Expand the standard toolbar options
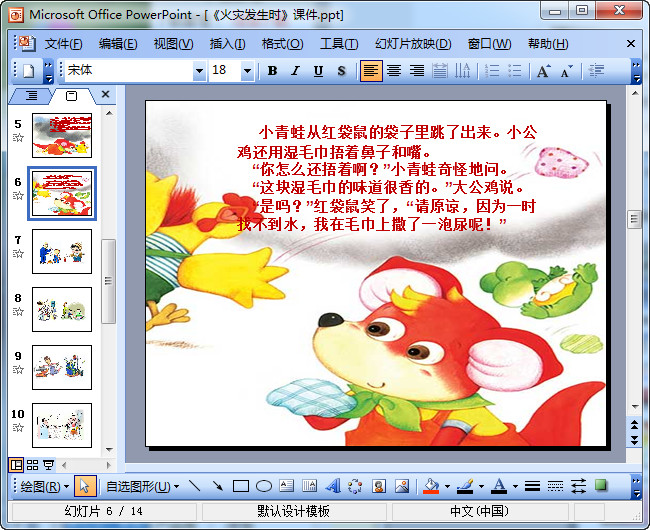The image size is (650, 530). 49,71
